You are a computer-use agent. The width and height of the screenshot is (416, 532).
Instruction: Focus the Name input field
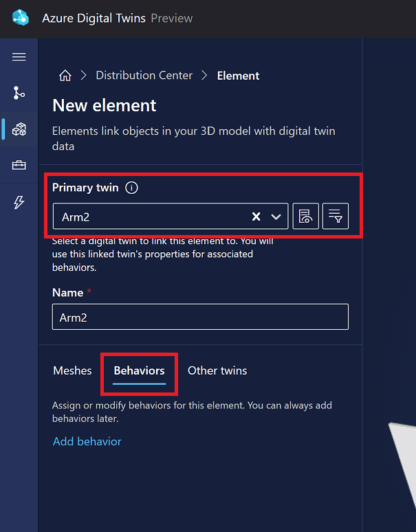click(x=200, y=317)
